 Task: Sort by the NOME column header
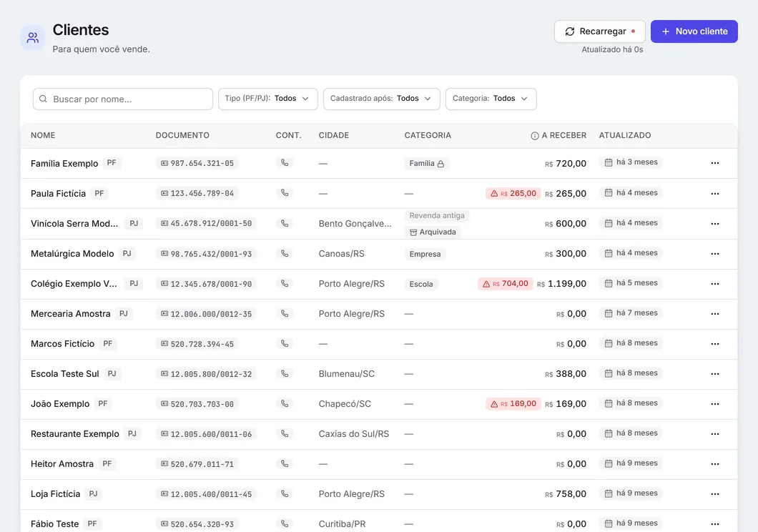(x=43, y=135)
